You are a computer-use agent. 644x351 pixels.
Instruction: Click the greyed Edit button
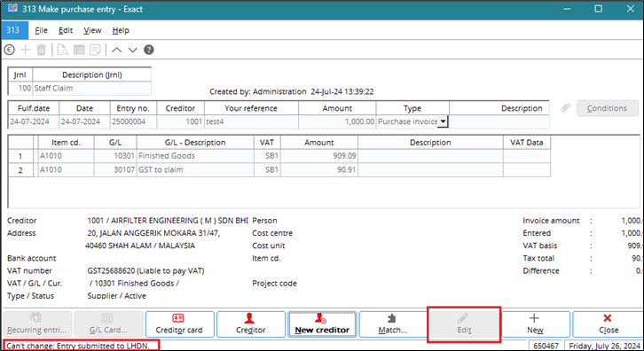[x=464, y=324]
